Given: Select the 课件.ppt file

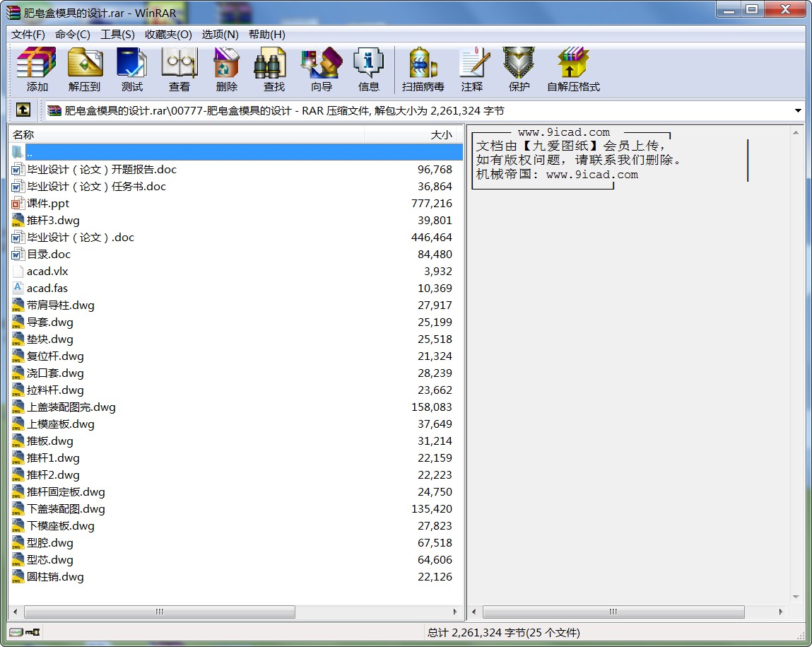Looking at the screenshot, I should 48,204.
